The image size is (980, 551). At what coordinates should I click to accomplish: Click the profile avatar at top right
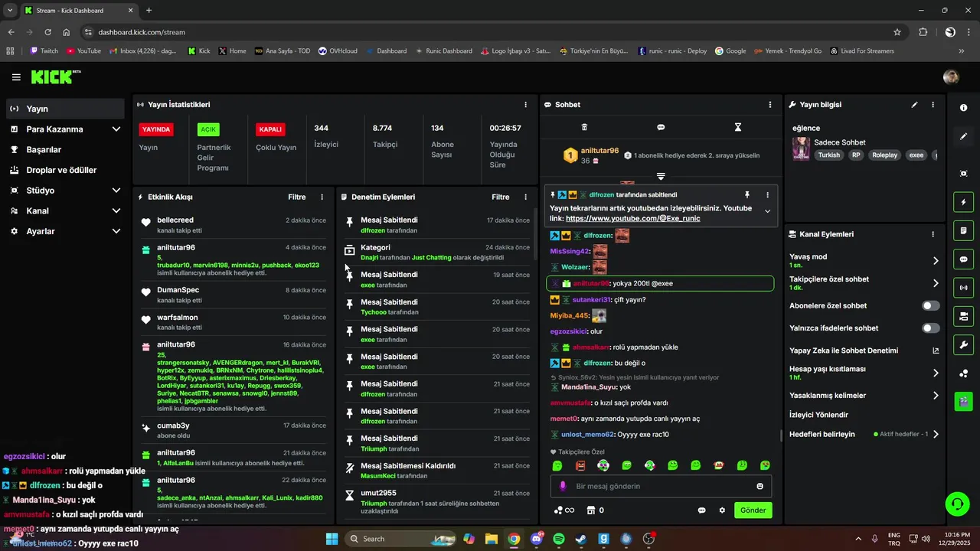point(951,77)
